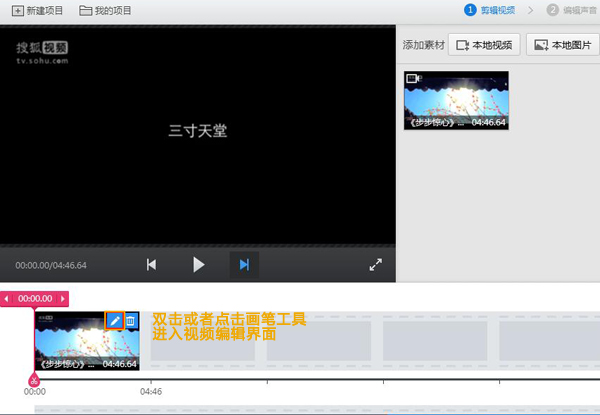The height and width of the screenshot is (415, 600).
Task: Click the 04:46 mark on the timeline ruler
Action: pyautogui.click(x=150, y=392)
